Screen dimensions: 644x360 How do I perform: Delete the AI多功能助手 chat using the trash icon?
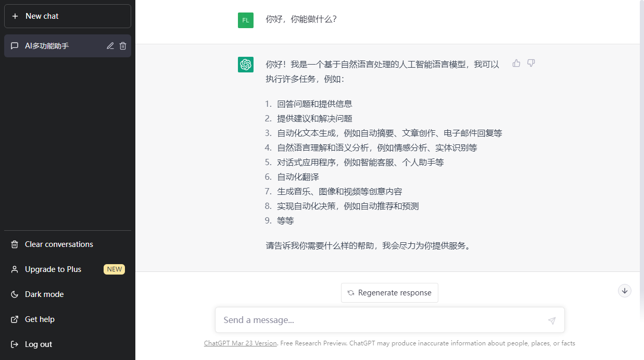[123, 46]
